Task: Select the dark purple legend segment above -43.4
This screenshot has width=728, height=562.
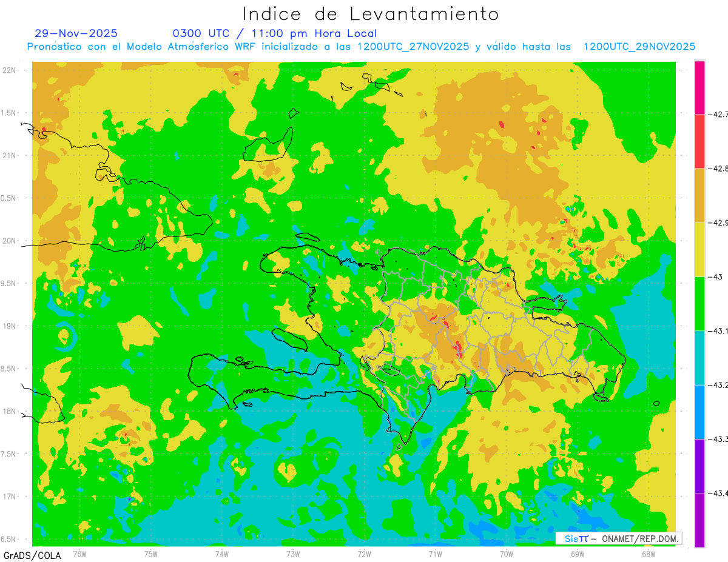Action: tap(699, 466)
